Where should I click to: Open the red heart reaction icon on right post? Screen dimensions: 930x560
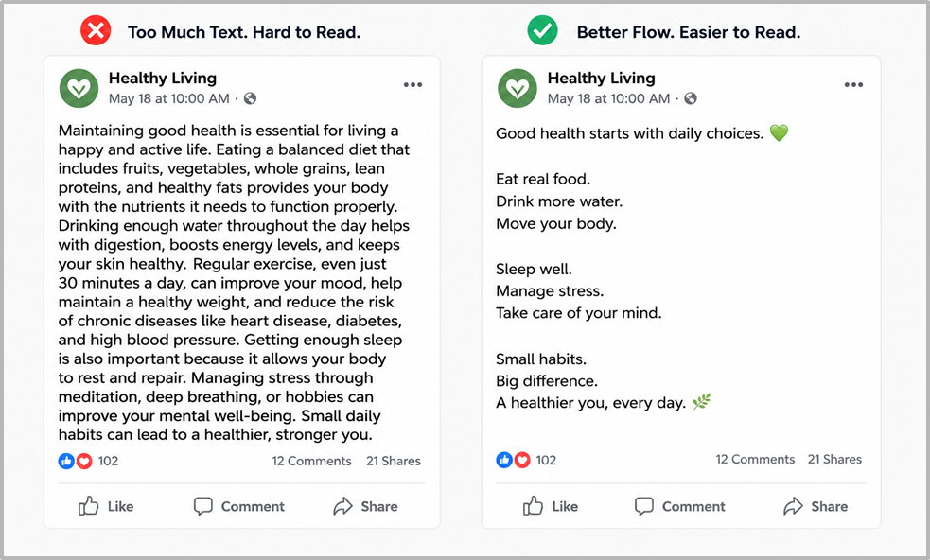pos(522,460)
